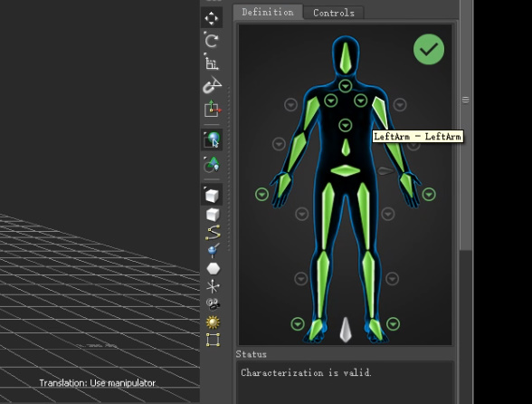Select the character's left upper leg bone
Image resolution: width=532 pixels, height=404 pixels.
point(364,216)
